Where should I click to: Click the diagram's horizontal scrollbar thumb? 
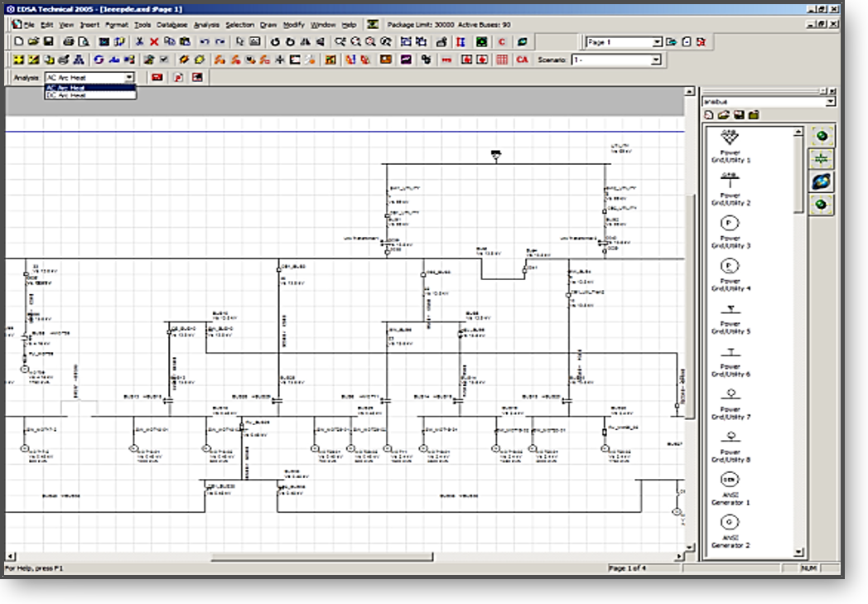point(322,557)
